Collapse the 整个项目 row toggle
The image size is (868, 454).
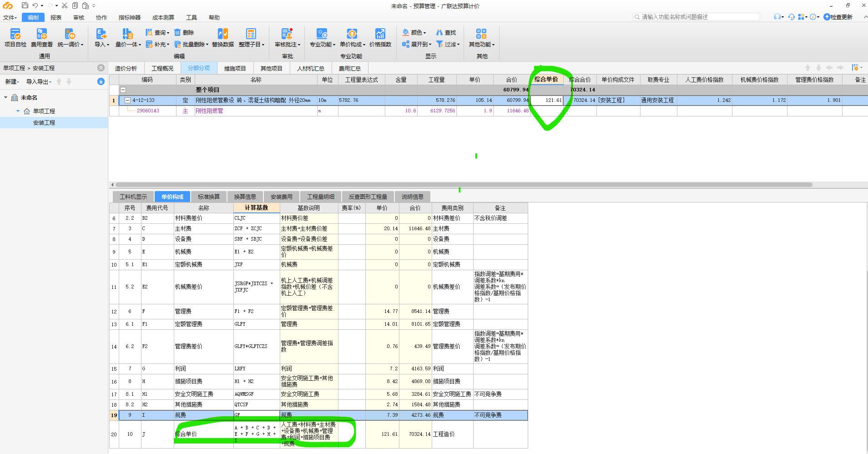coord(123,90)
